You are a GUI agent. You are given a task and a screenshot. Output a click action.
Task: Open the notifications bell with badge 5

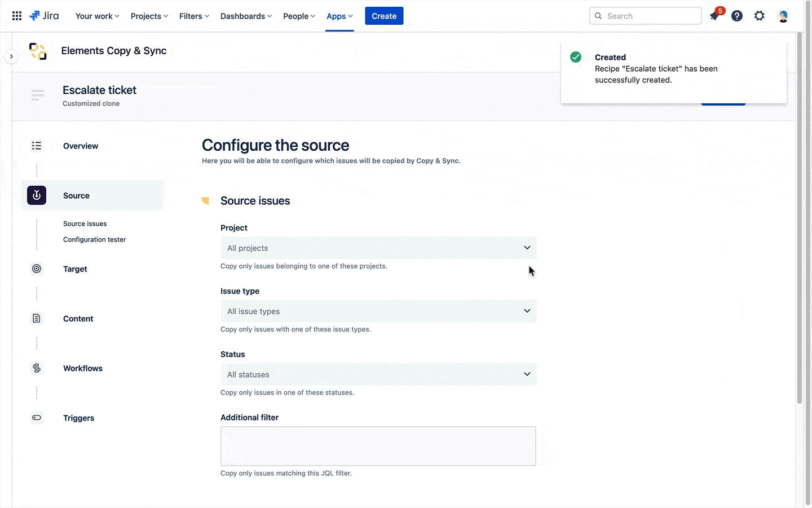[x=714, y=16]
